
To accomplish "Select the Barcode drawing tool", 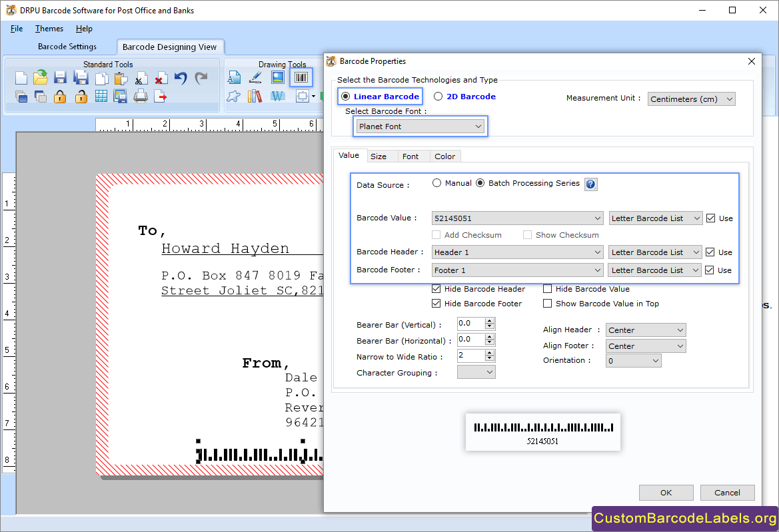I will [301, 77].
